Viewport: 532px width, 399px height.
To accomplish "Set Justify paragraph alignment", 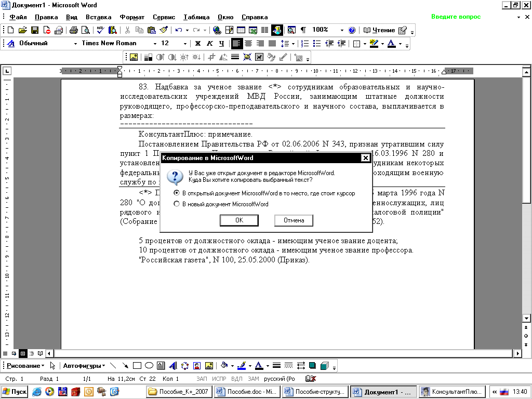I will tap(272, 44).
